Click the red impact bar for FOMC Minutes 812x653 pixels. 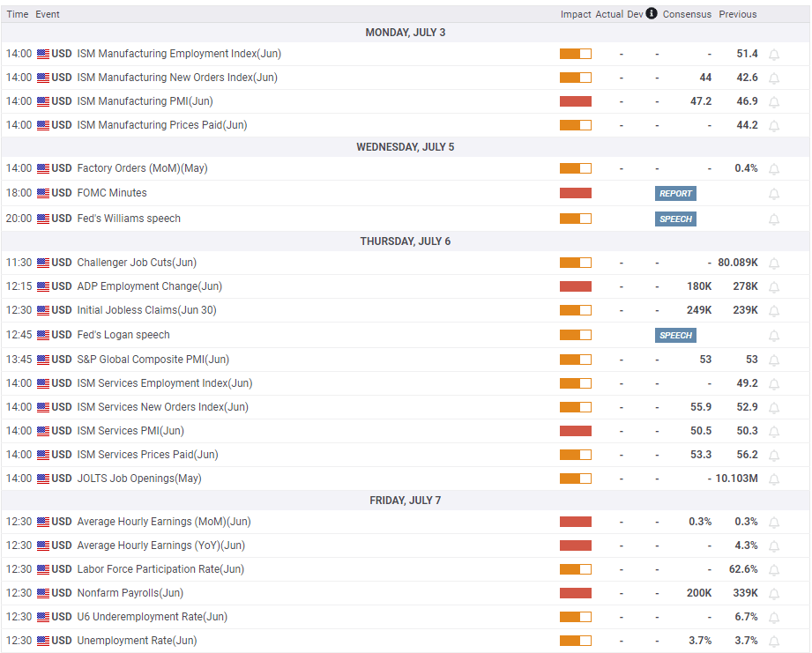tap(576, 193)
